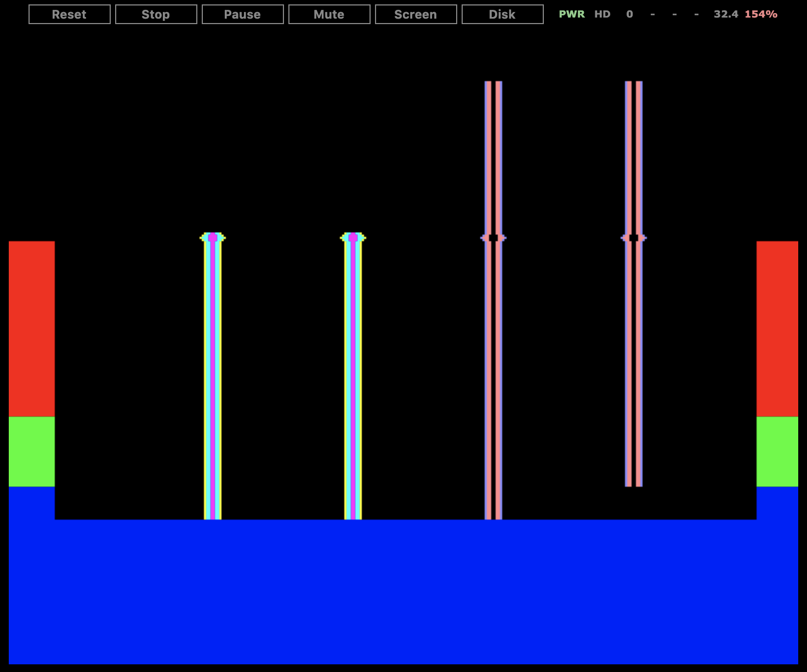The image size is (807, 672).
Task: Click the drive 0 track indicator
Action: point(630,14)
